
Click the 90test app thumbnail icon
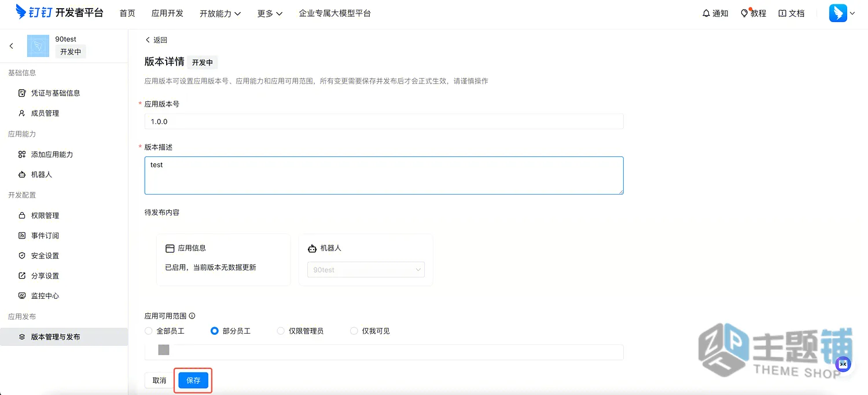tap(38, 46)
